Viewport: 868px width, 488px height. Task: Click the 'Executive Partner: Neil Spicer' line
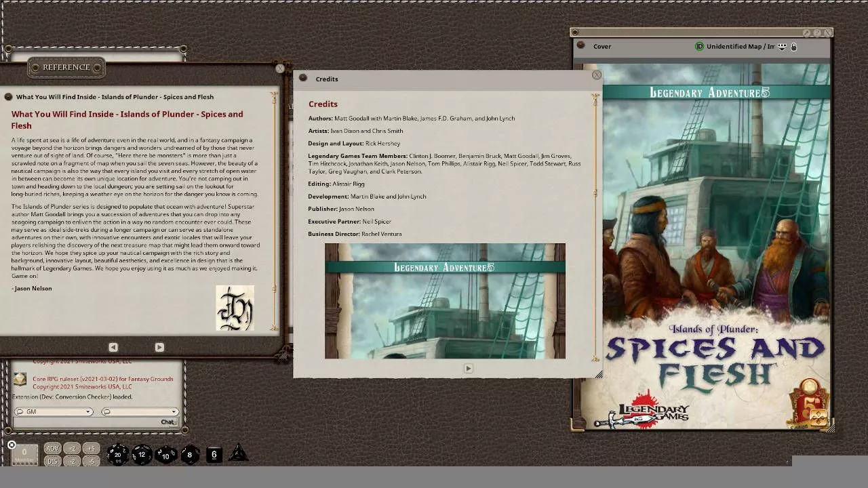pos(349,222)
